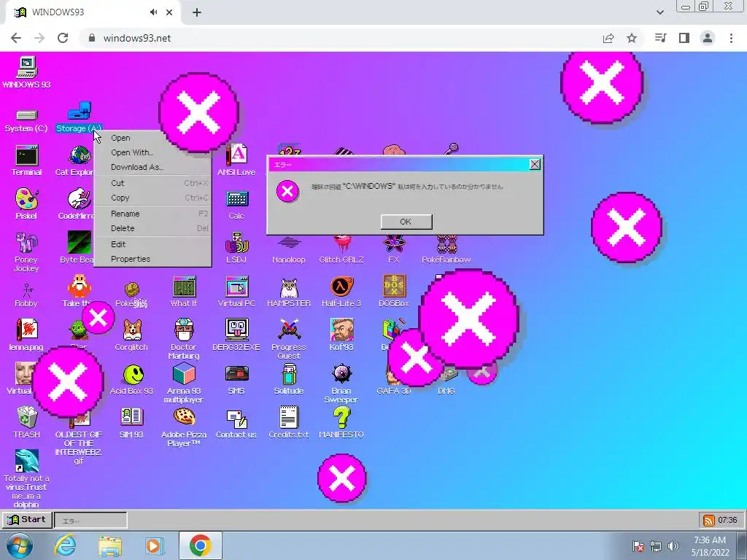Image resolution: width=747 pixels, height=560 pixels.
Task: Select the System (C:) drive icon
Action: pyautogui.click(x=26, y=114)
